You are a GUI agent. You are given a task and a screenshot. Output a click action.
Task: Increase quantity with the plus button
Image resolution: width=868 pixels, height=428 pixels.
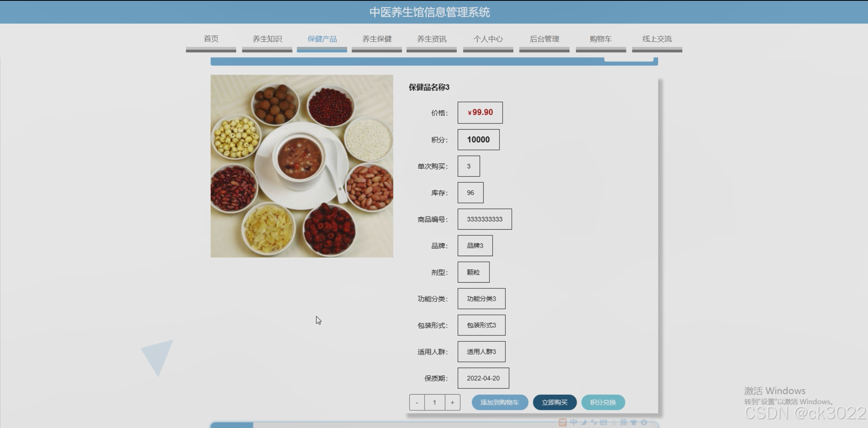point(452,402)
